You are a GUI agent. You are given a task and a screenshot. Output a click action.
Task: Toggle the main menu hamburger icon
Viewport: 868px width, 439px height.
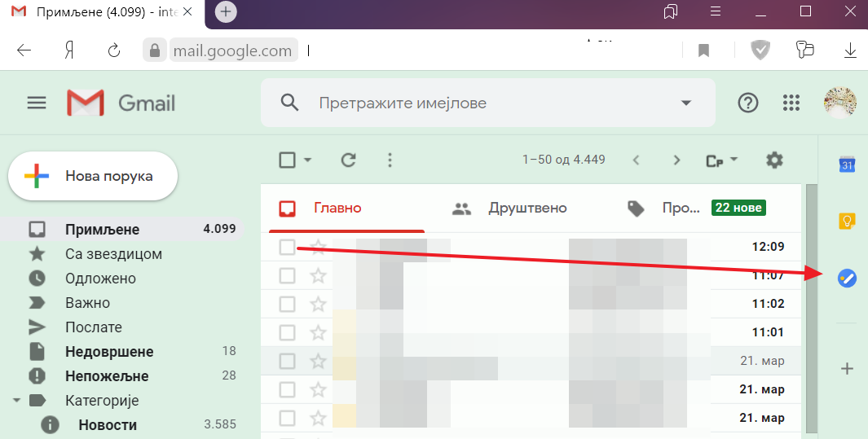[x=37, y=103]
